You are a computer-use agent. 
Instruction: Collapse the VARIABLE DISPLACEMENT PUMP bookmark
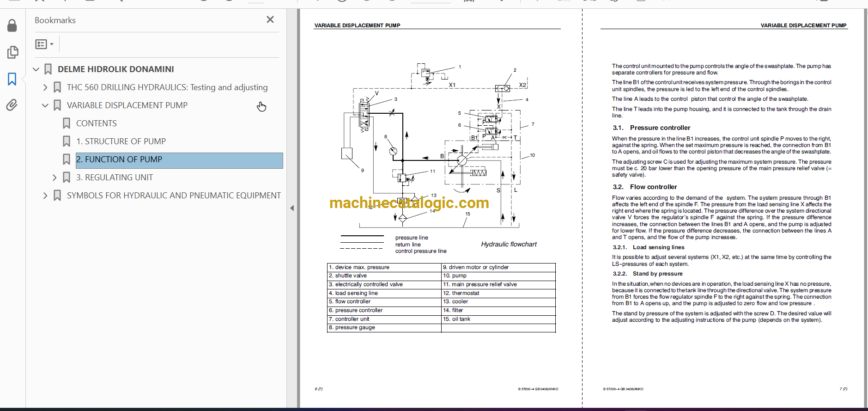click(x=45, y=105)
